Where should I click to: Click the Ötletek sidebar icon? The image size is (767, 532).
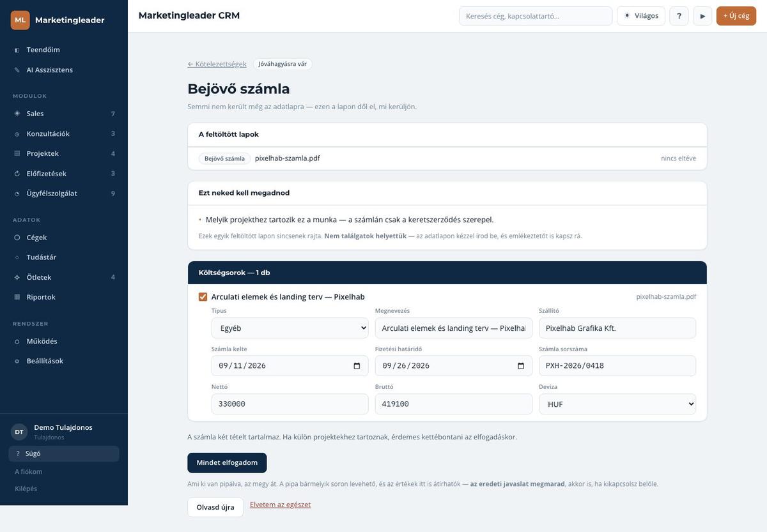pos(17,277)
